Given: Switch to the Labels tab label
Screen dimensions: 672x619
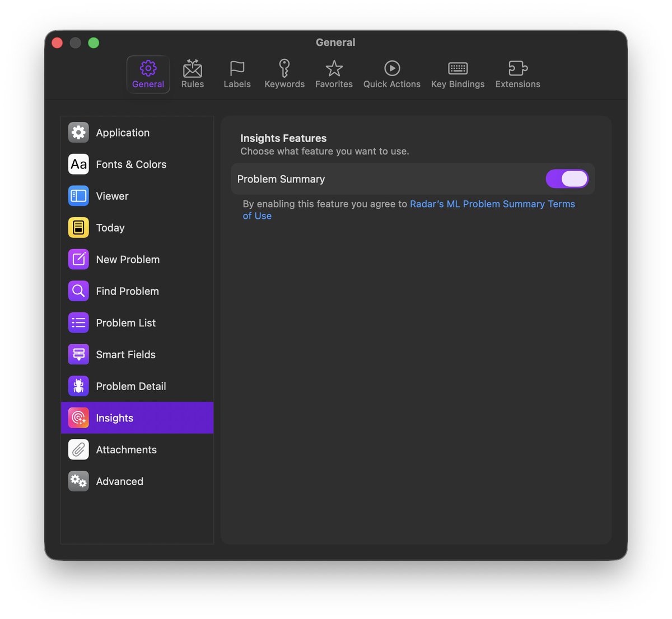Looking at the screenshot, I should coord(237,84).
